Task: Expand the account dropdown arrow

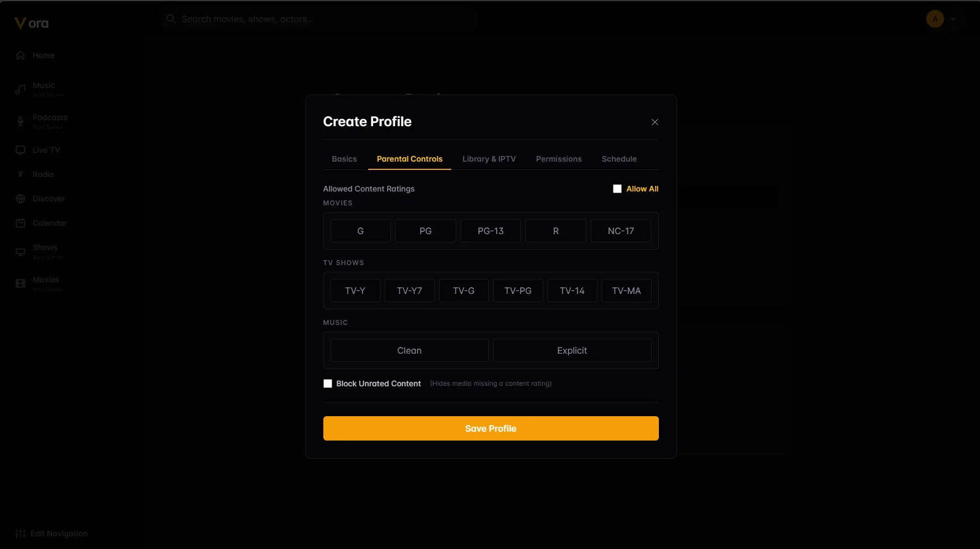Action: tap(953, 19)
